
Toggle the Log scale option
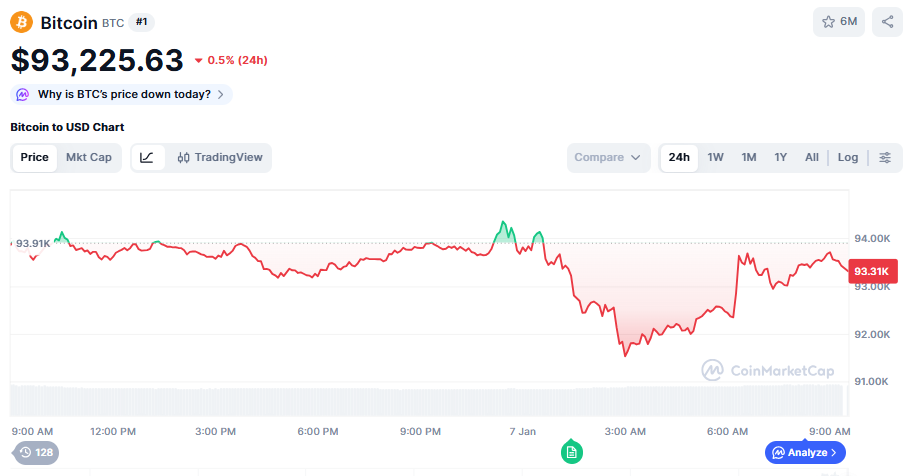pyautogui.click(x=848, y=157)
